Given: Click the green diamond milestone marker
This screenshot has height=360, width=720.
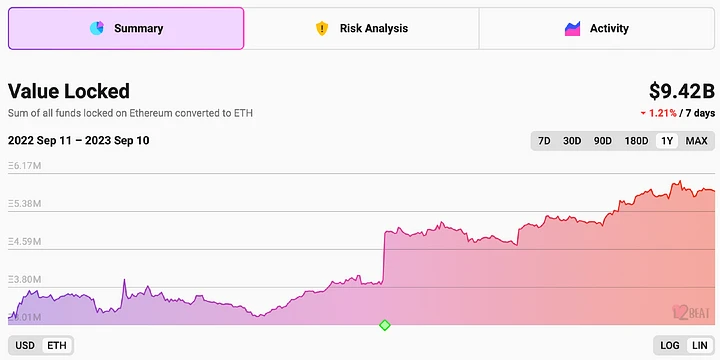Looking at the screenshot, I should click(385, 325).
